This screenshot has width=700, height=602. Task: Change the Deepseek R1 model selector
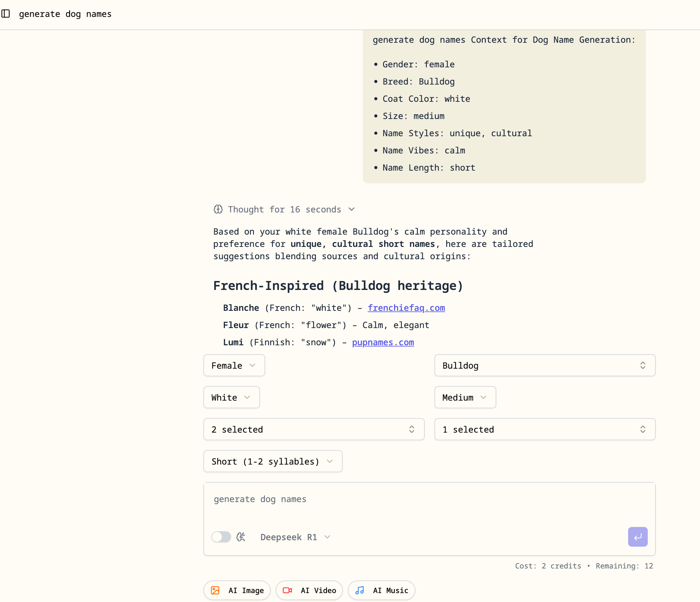click(x=295, y=537)
